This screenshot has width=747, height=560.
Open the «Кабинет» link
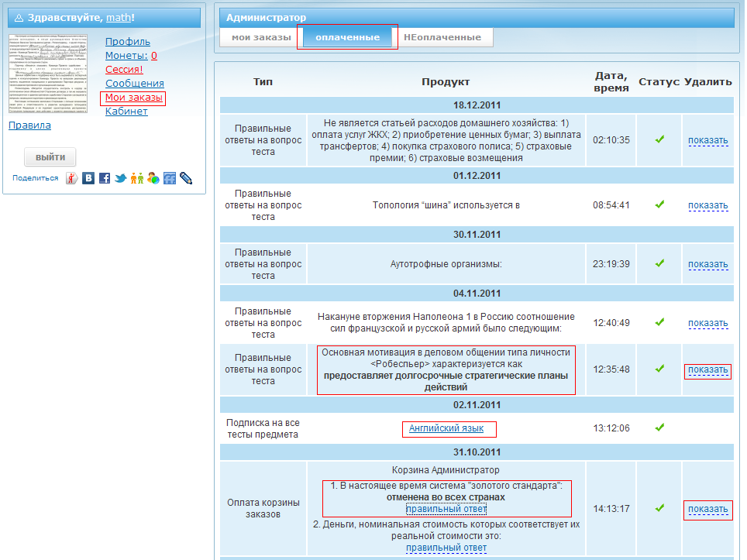pyautogui.click(x=126, y=112)
